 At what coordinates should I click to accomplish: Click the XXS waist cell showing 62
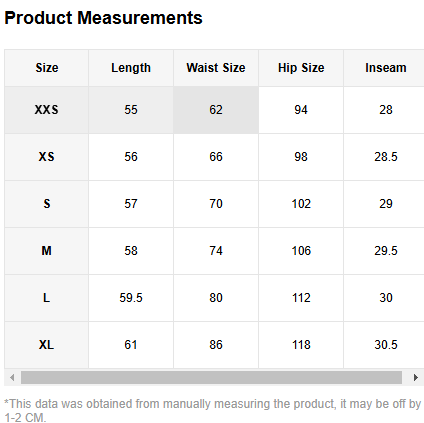tap(216, 110)
